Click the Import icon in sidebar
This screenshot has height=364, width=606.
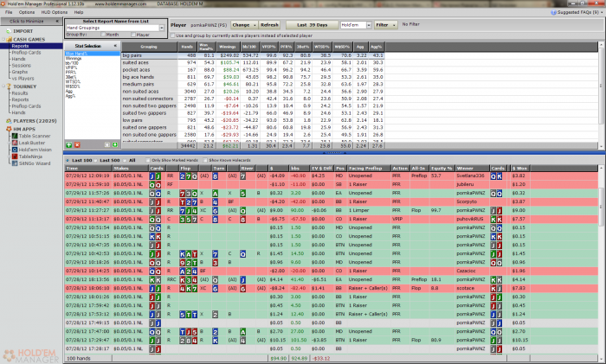pos(9,31)
